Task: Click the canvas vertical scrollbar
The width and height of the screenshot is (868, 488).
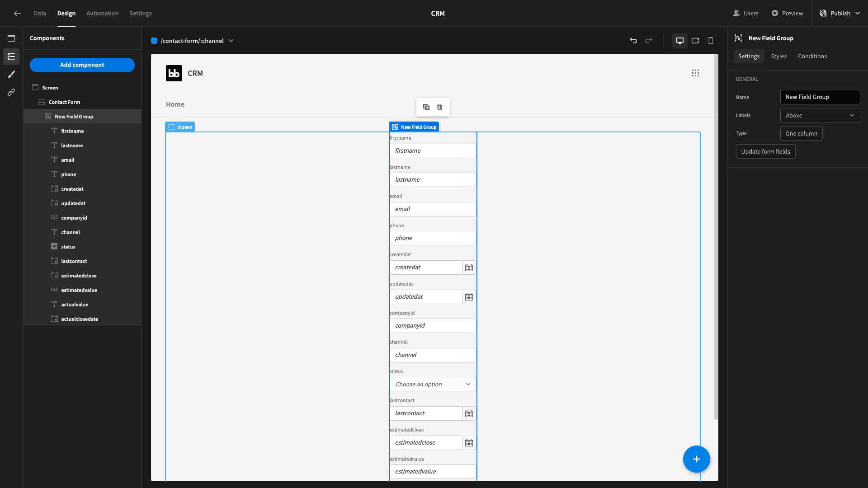Action: coord(716,238)
